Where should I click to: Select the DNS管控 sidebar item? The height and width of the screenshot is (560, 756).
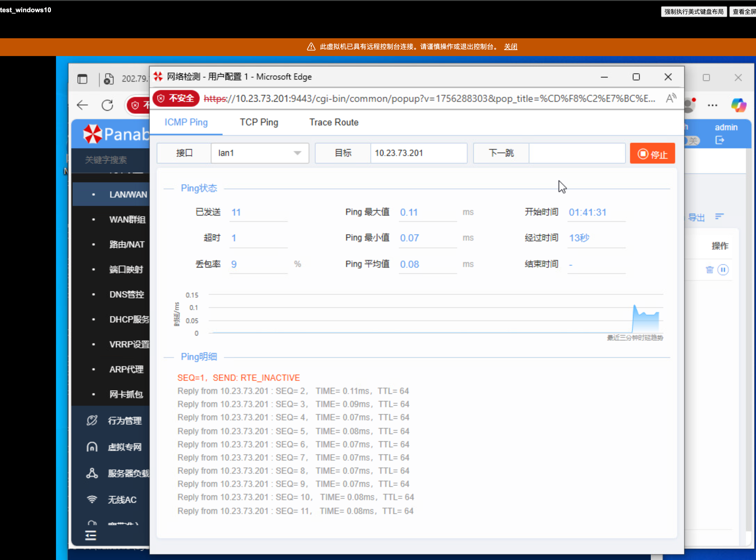click(126, 294)
